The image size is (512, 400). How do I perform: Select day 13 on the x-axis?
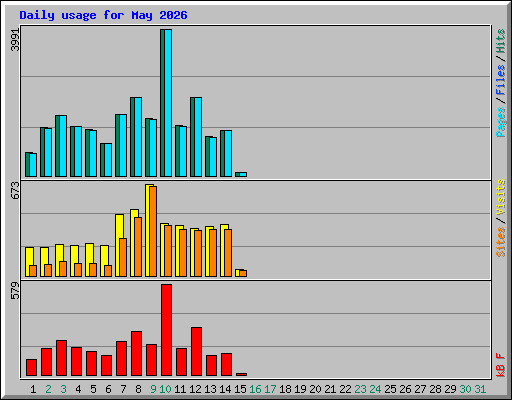tap(210, 389)
